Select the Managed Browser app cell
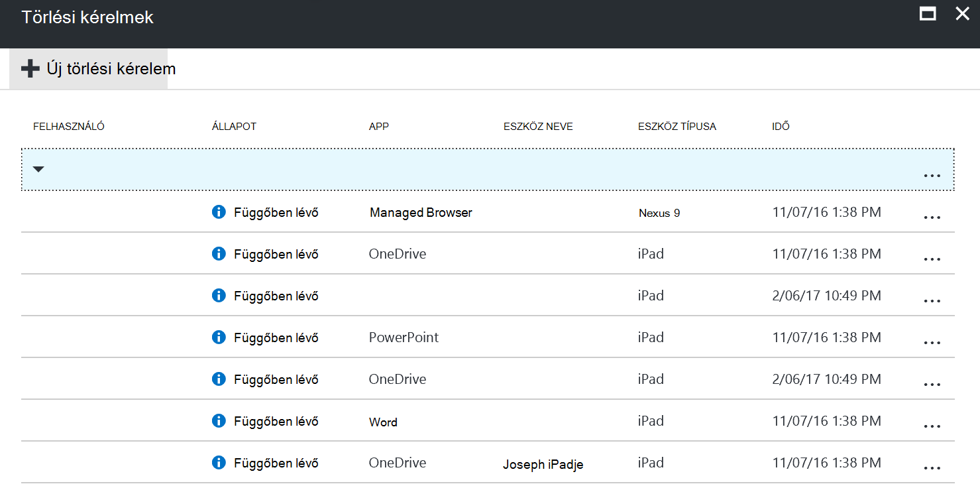980x490 pixels. [x=421, y=213]
